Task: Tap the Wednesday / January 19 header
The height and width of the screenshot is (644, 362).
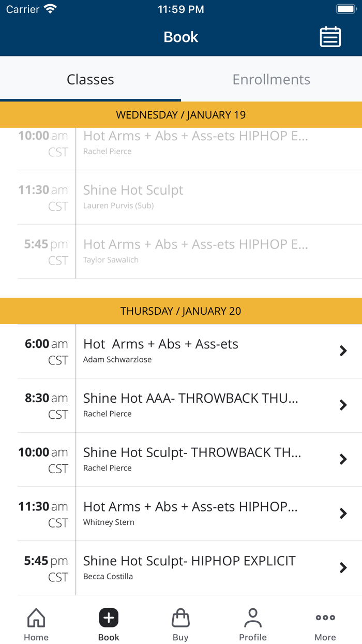Action: 181,115
